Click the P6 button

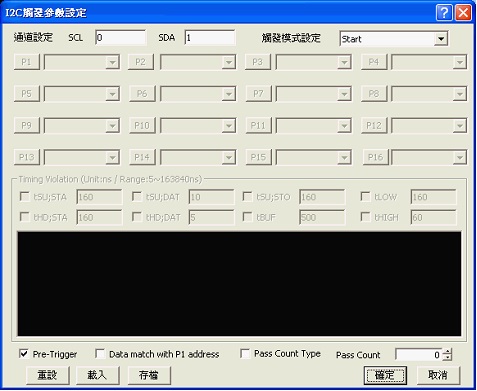tap(142, 94)
